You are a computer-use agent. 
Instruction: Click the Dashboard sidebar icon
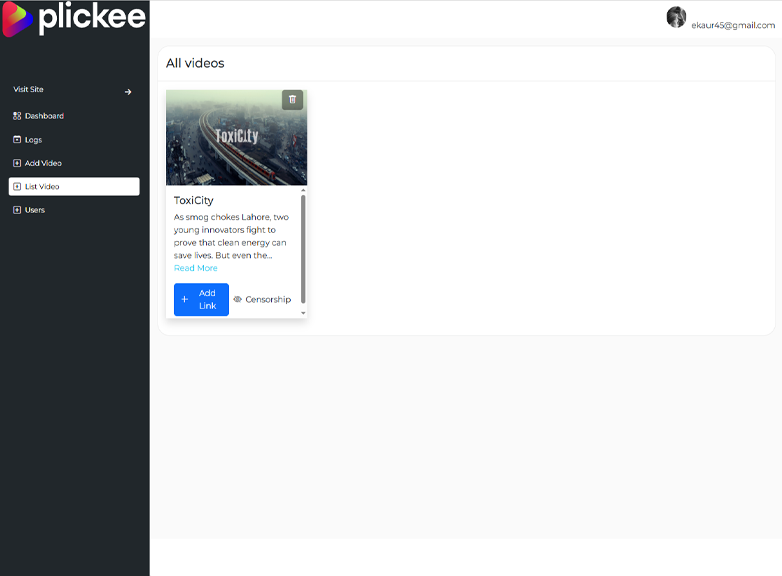pyautogui.click(x=17, y=116)
